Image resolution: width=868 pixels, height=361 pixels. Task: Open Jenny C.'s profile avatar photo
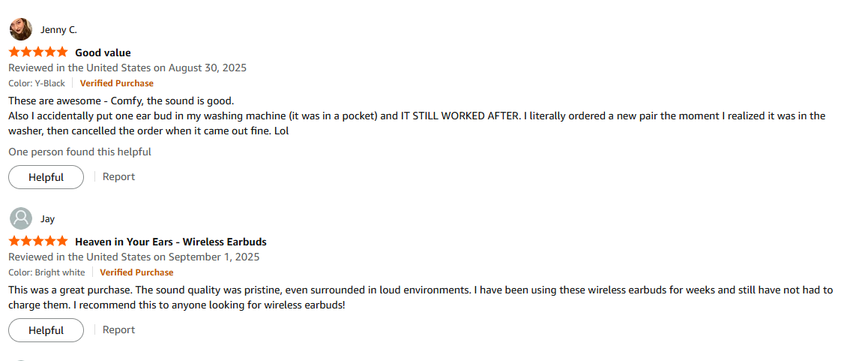(20, 29)
